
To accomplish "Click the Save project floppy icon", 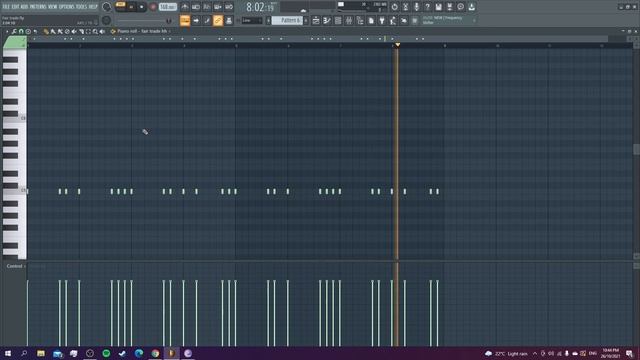I will pos(438,7).
